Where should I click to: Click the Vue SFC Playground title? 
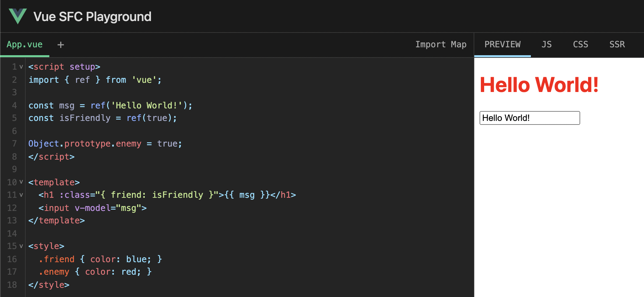[x=92, y=17]
